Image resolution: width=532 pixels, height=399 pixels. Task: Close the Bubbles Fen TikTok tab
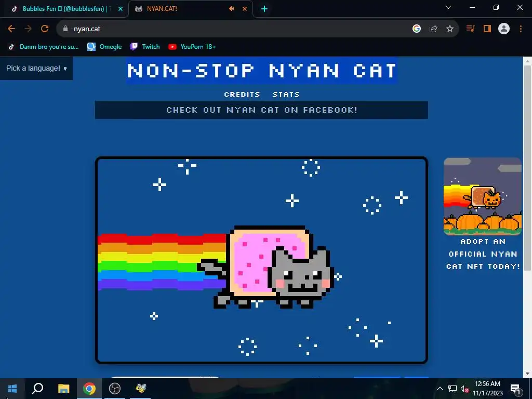121,9
